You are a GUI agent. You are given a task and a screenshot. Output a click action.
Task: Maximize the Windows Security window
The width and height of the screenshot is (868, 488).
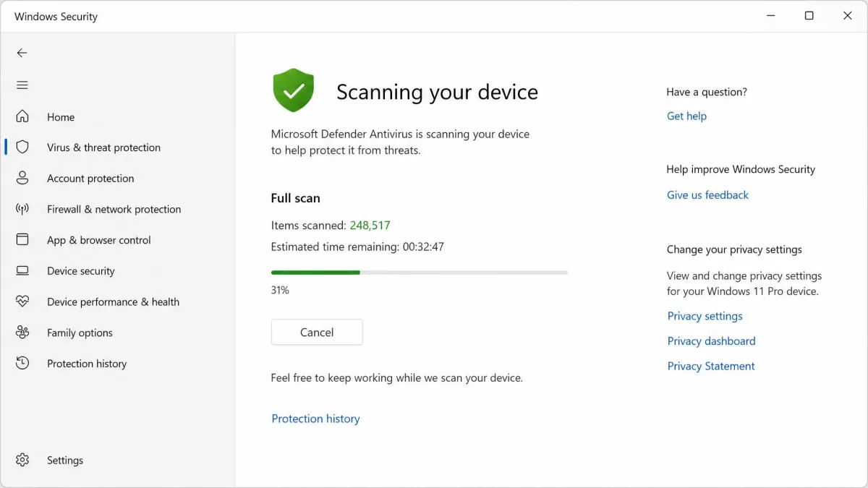809,16
